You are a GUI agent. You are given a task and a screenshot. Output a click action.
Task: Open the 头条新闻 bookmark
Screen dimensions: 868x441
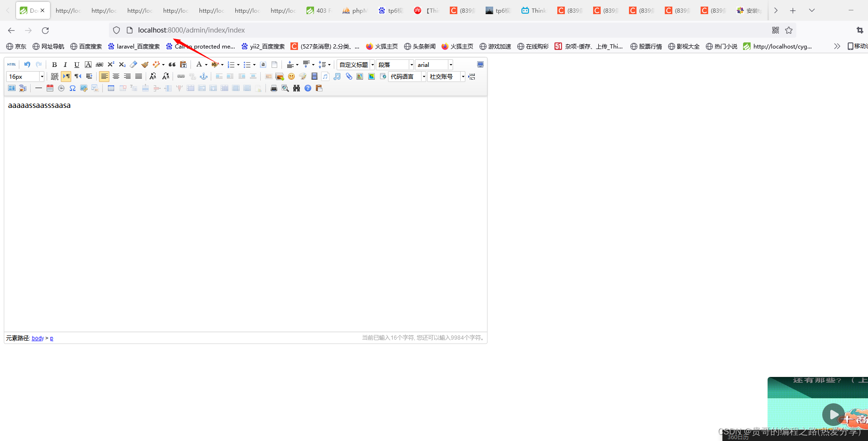(x=420, y=46)
